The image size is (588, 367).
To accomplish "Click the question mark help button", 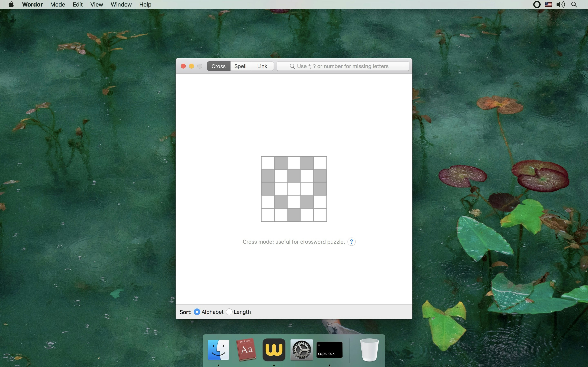I will pos(351,242).
